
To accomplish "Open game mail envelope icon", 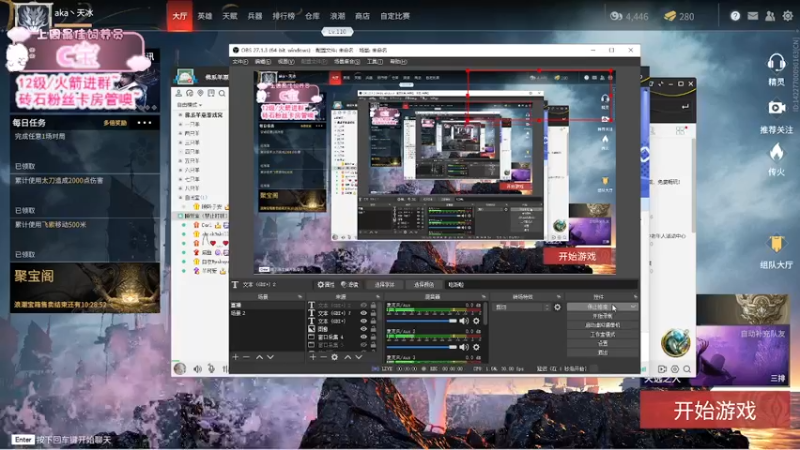I will pyautogui.click(x=753, y=16).
